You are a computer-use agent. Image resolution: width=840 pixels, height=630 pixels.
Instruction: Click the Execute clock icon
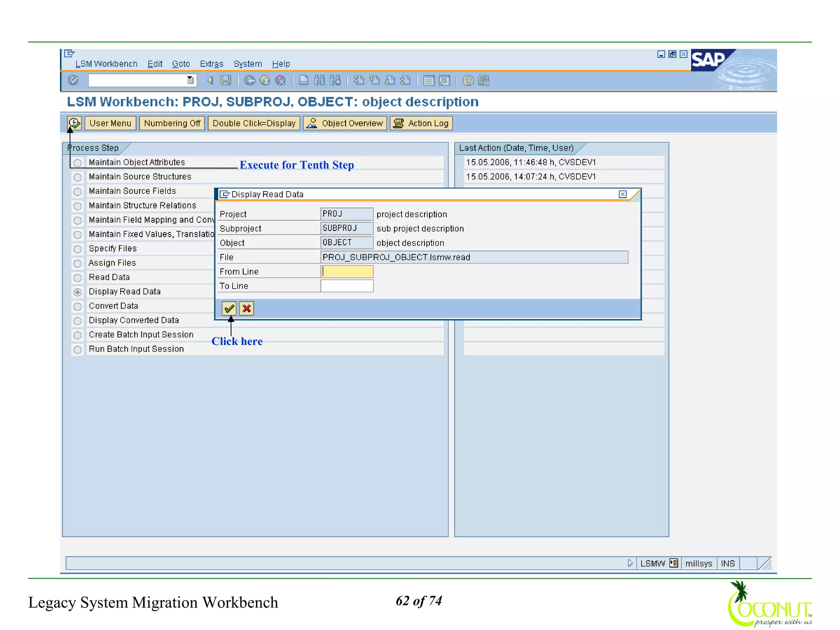coord(74,123)
